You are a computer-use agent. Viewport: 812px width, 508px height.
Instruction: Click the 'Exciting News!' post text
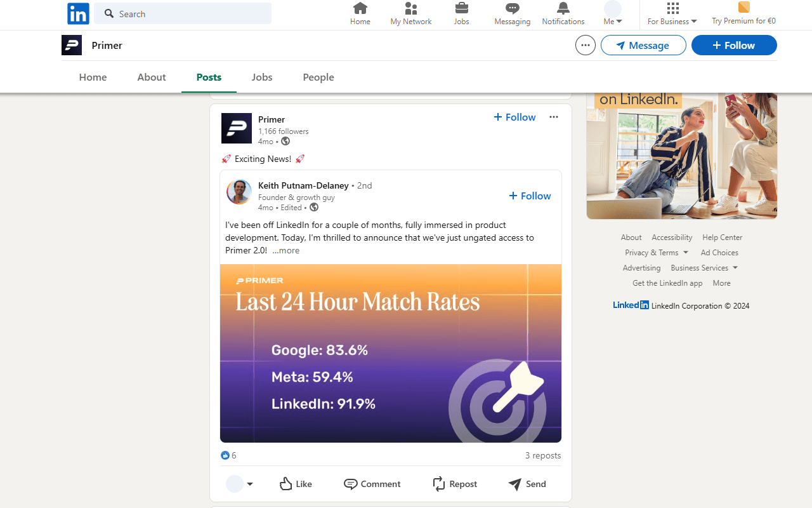tap(263, 159)
